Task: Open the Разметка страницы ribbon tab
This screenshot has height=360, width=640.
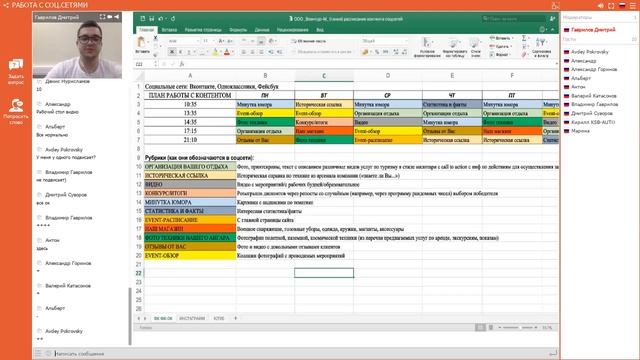Action: pyautogui.click(x=203, y=30)
